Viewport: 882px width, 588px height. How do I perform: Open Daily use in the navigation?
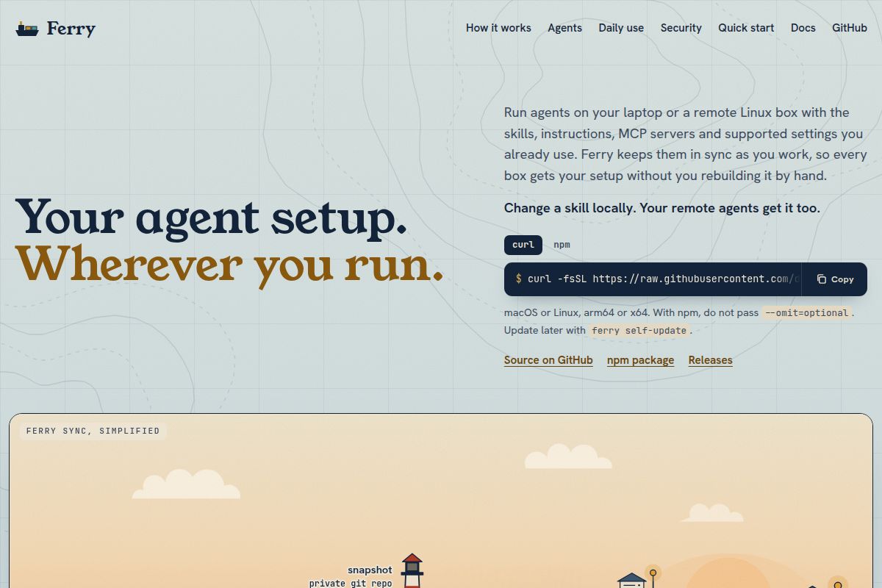point(621,28)
